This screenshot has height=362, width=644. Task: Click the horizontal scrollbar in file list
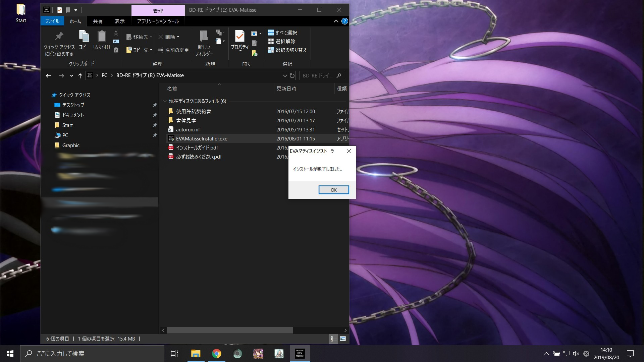tap(230, 330)
